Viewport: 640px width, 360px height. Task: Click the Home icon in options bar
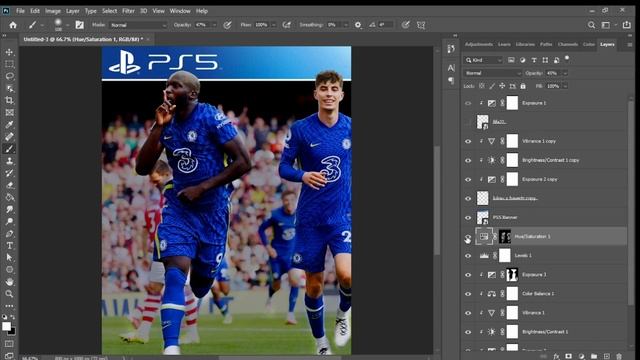[x=13, y=25]
